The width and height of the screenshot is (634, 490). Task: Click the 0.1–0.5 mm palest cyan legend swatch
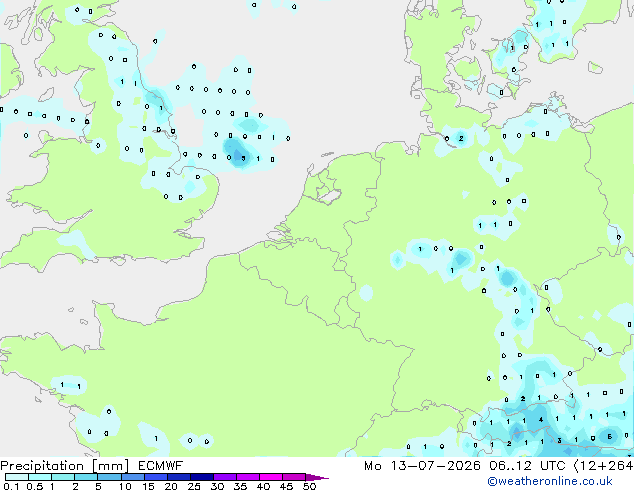tap(17, 477)
